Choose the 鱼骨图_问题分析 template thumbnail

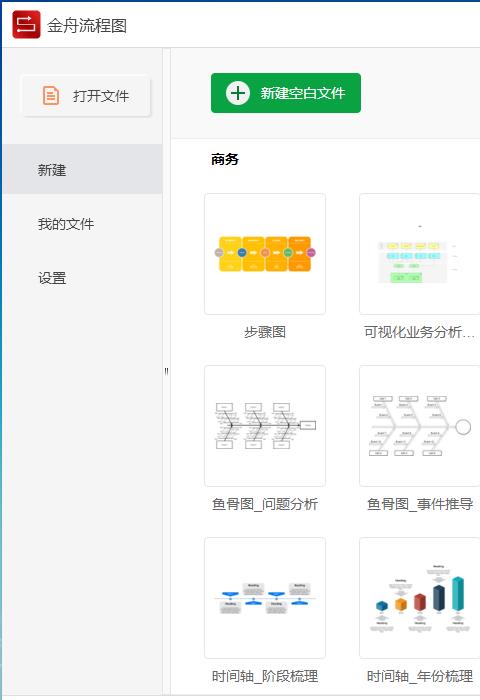(265, 426)
